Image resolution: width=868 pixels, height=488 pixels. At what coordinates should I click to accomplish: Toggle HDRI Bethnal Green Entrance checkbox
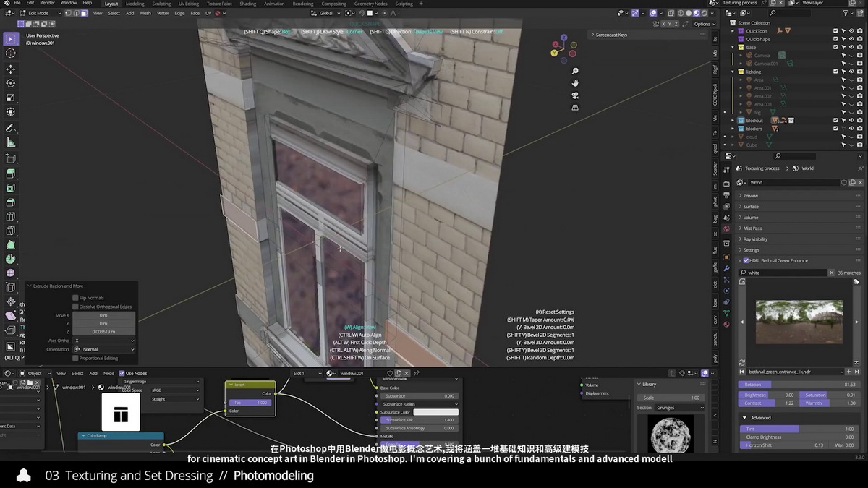click(746, 260)
